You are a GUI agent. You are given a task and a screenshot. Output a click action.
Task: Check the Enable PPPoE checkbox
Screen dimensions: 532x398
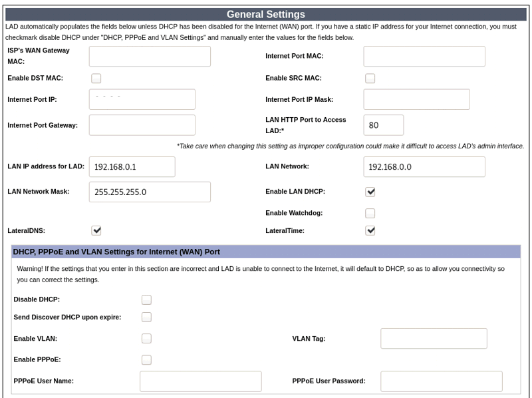(x=146, y=360)
